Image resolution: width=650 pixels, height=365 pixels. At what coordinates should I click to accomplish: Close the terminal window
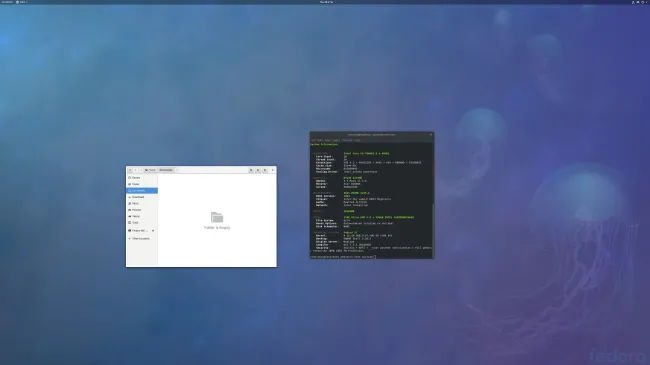[431, 135]
